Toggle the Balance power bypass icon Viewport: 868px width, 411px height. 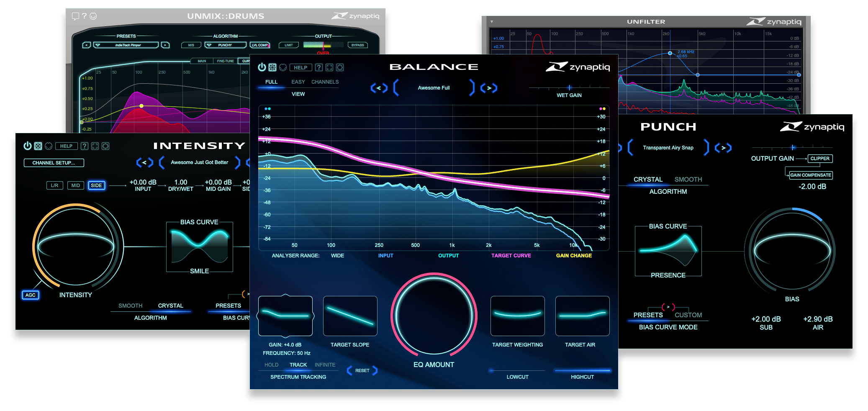point(262,67)
